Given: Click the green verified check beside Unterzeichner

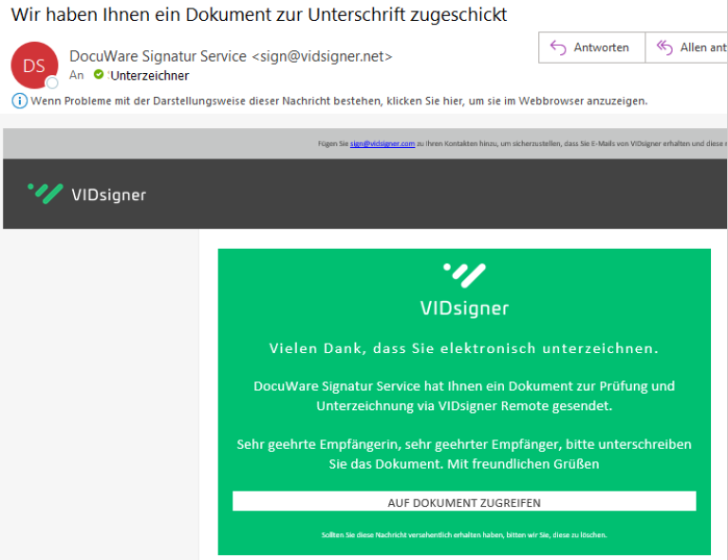Looking at the screenshot, I should point(99,74).
